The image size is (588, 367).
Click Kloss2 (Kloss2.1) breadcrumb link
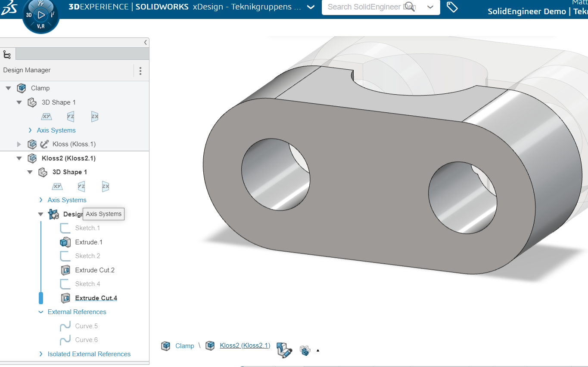point(245,345)
